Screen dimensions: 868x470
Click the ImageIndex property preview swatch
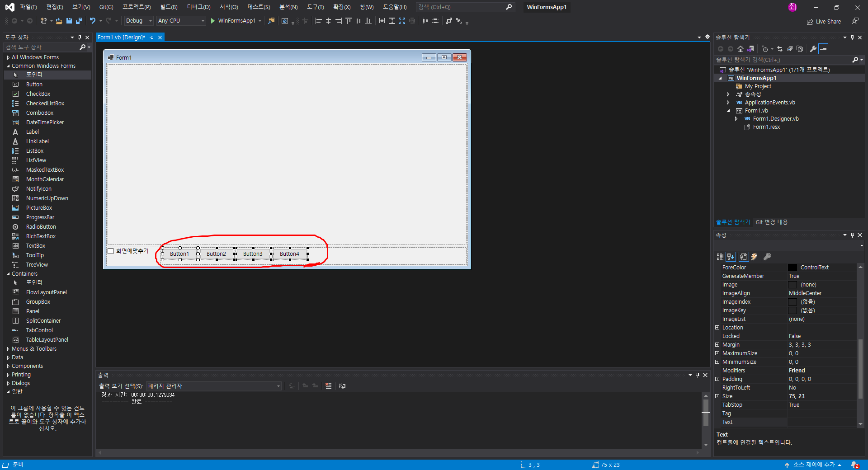[793, 302]
